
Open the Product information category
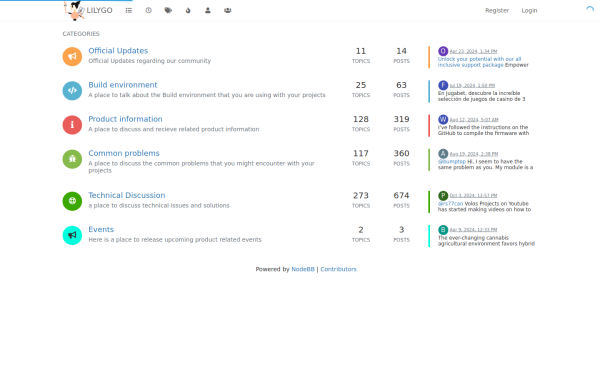(x=126, y=119)
